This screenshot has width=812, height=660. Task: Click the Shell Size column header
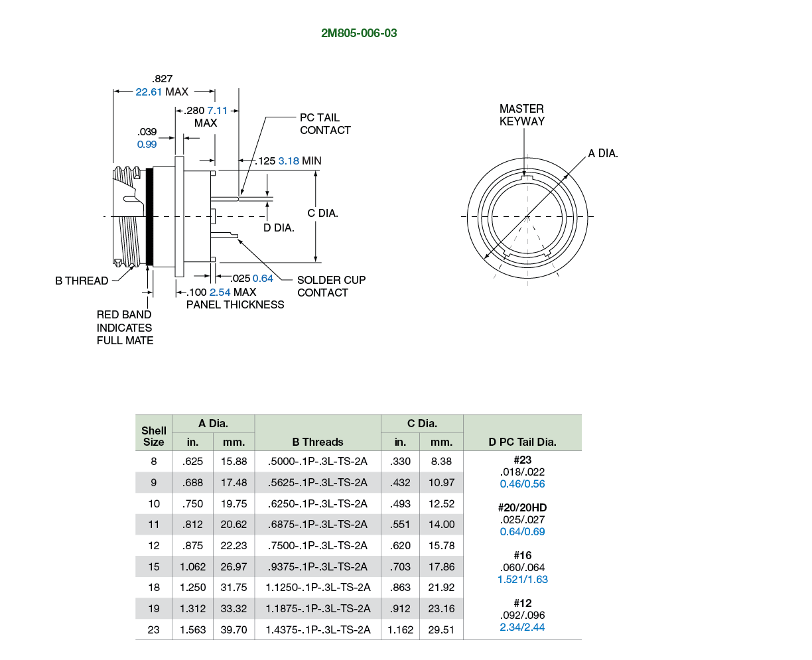click(154, 436)
